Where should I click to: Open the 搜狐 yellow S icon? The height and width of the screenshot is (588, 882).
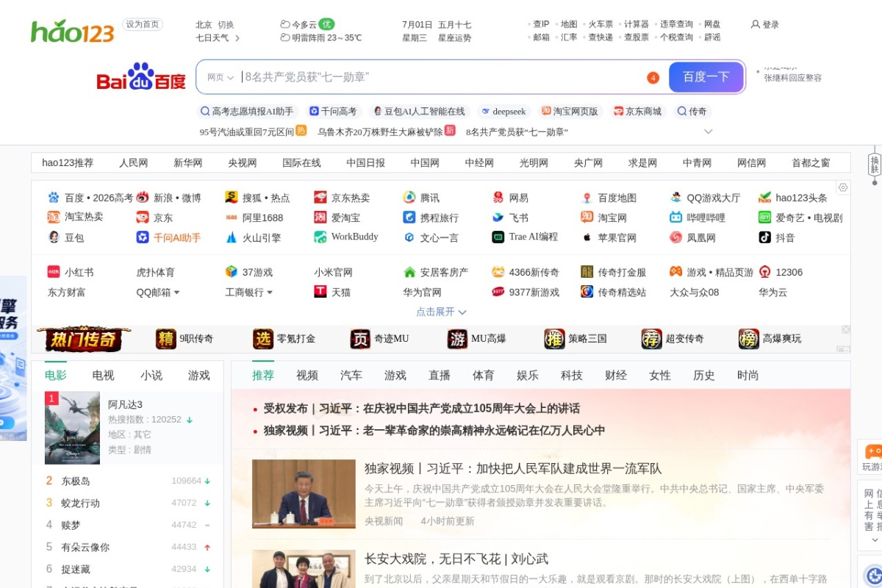[232, 198]
